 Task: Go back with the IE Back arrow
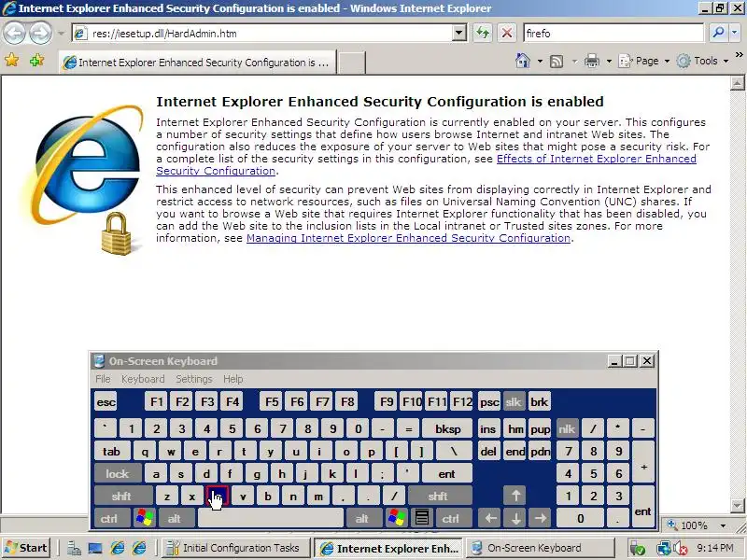pyautogui.click(x=14, y=33)
